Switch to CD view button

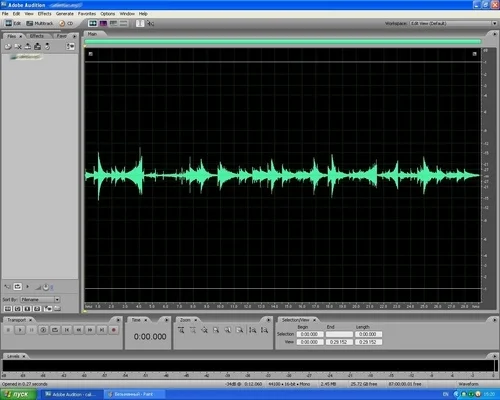[x=66, y=23]
